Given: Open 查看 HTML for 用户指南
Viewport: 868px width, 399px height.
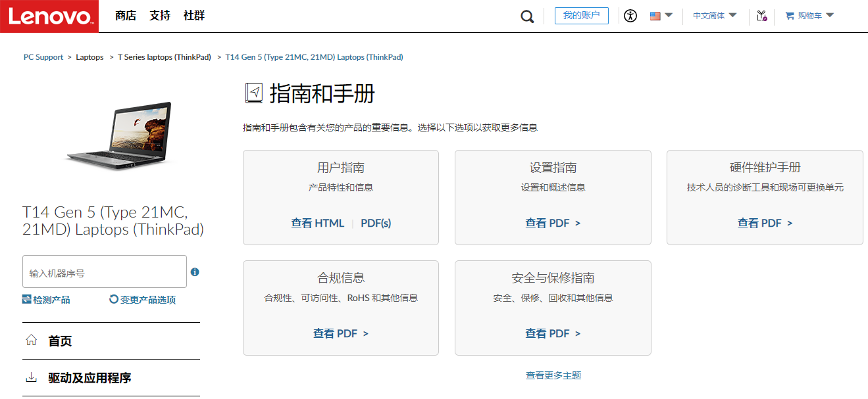Looking at the screenshot, I should 317,223.
